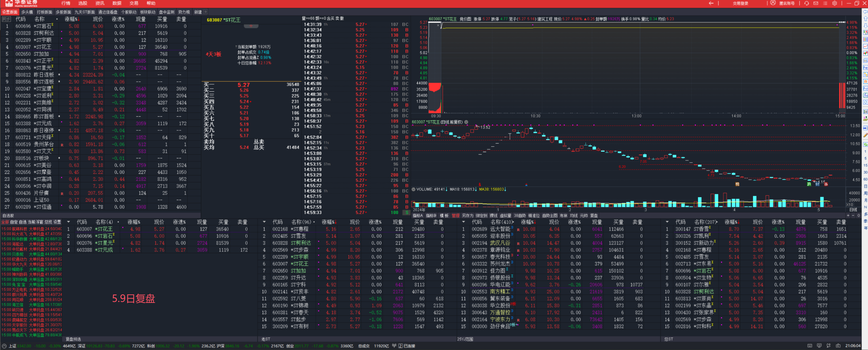The height and width of the screenshot is (350, 868).
Task: Select the 全部 alert filter
Action: coord(5,222)
